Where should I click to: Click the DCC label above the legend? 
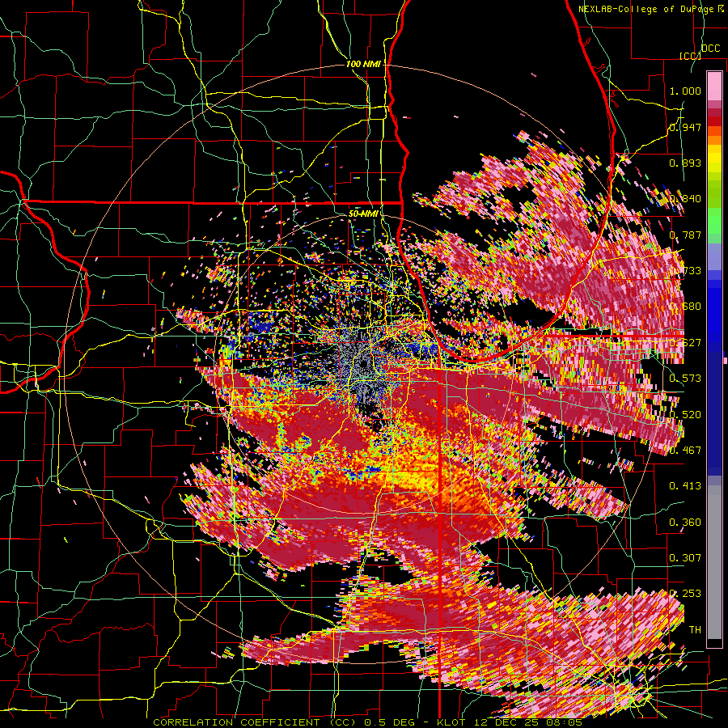[x=710, y=49]
